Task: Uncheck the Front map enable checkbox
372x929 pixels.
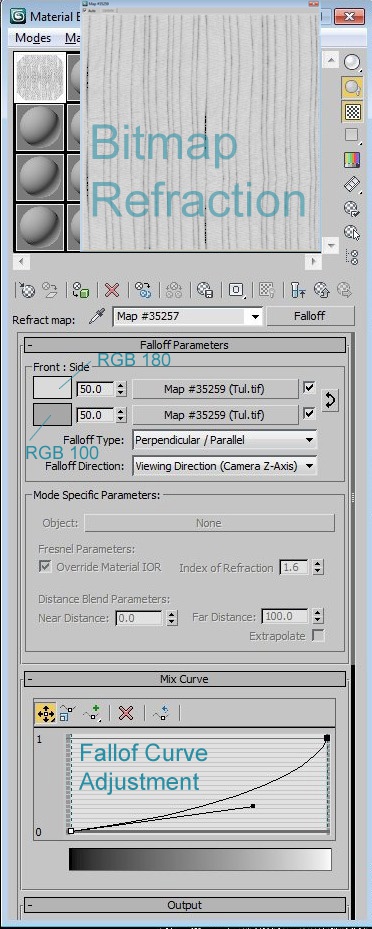Action: click(309, 388)
